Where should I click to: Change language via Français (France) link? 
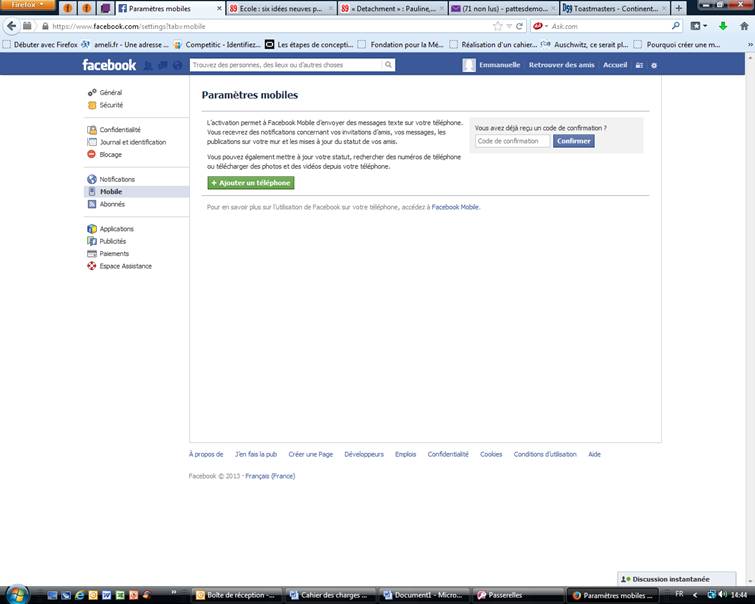(x=270, y=476)
